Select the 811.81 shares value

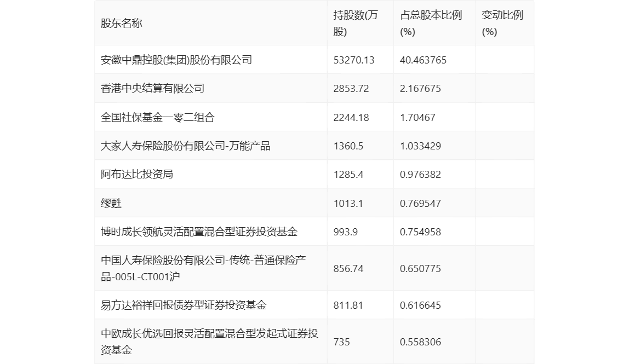click(348, 305)
